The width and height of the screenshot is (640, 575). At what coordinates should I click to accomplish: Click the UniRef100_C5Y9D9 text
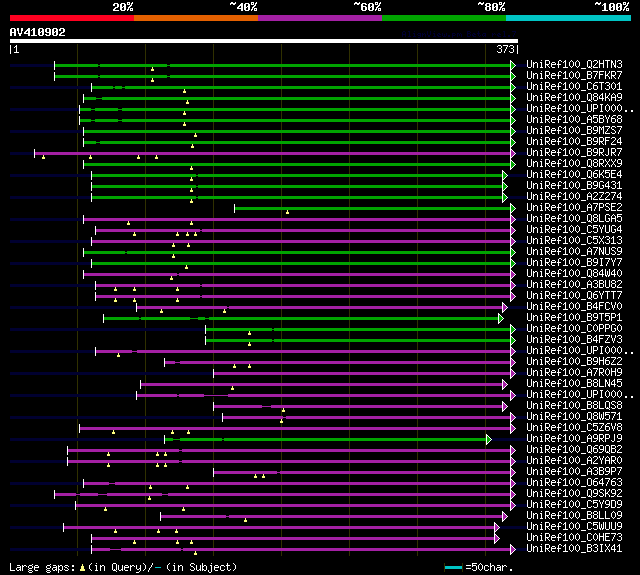(574, 505)
